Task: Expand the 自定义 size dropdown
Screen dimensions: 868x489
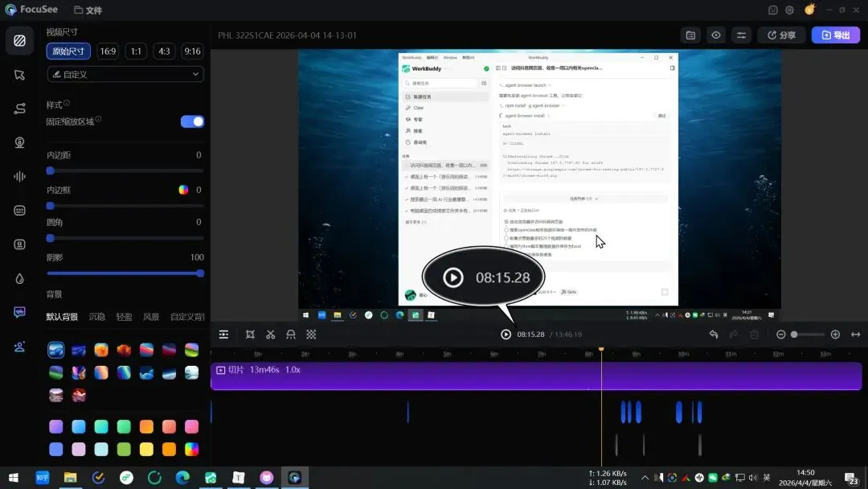Action: tap(125, 74)
